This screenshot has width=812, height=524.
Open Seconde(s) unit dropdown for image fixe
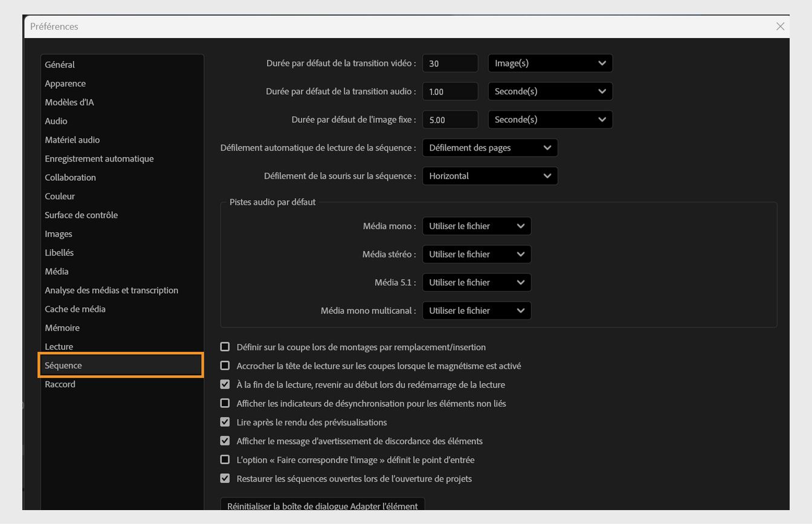click(550, 120)
